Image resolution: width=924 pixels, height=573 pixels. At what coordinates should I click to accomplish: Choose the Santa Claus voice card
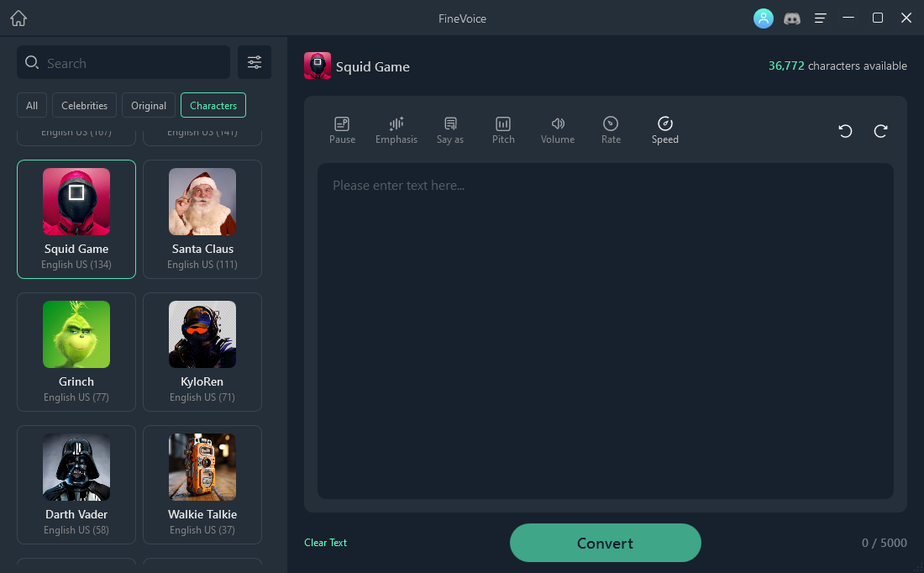tap(202, 219)
